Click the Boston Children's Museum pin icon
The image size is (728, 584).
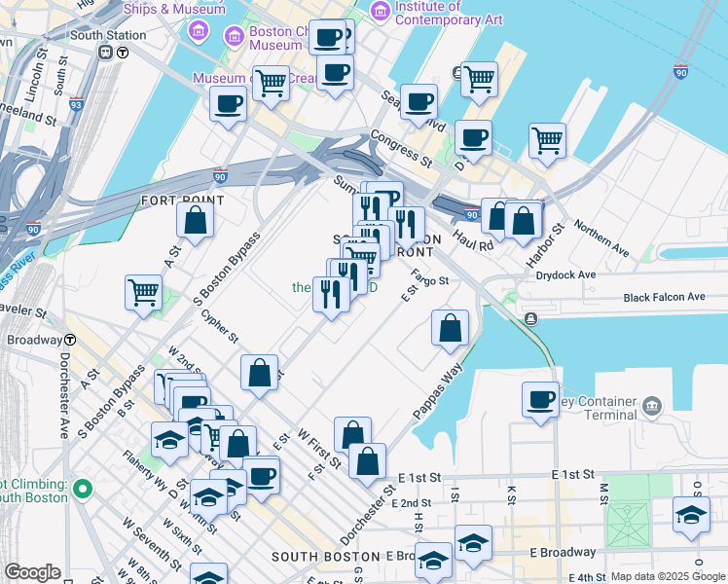pos(234,37)
